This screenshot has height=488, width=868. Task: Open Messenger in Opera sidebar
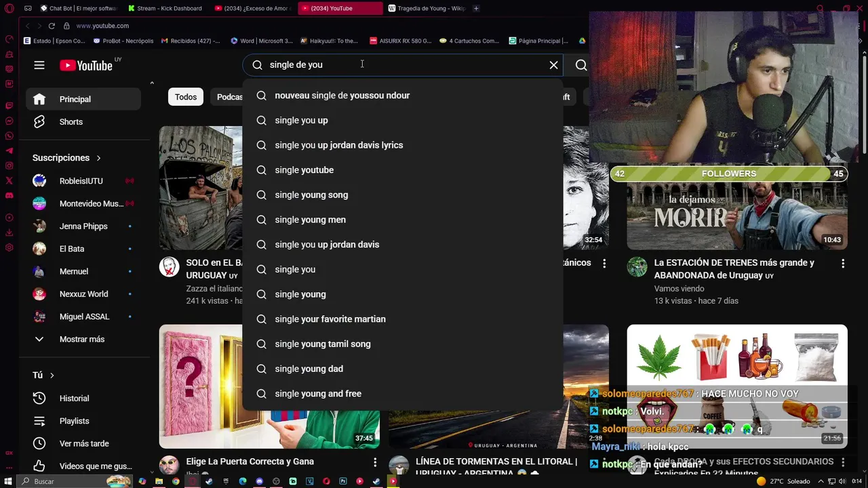pyautogui.click(x=9, y=121)
